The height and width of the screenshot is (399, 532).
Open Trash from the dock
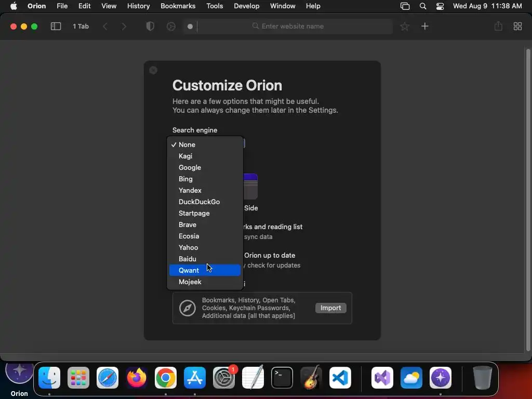pos(482,378)
